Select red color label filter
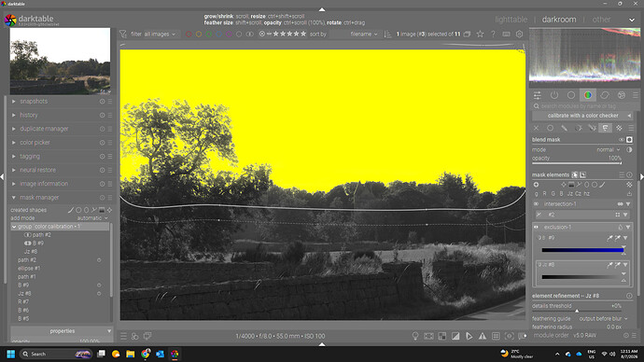 click(x=189, y=35)
